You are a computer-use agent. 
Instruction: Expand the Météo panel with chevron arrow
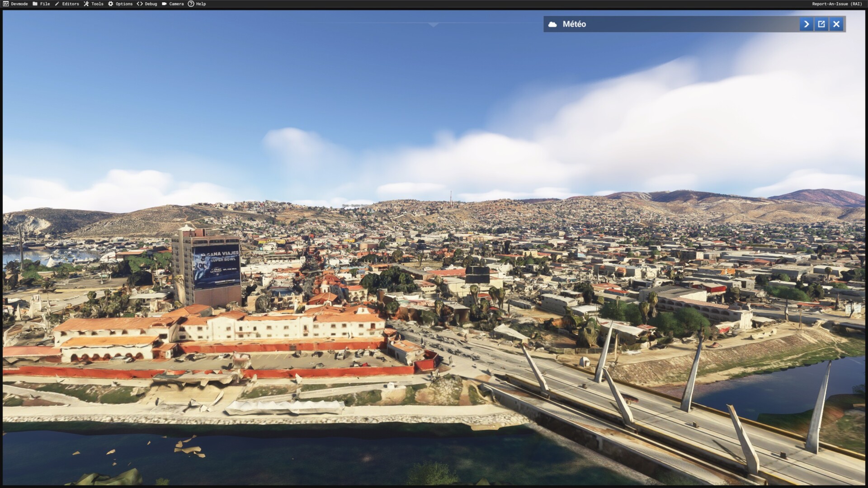(806, 24)
